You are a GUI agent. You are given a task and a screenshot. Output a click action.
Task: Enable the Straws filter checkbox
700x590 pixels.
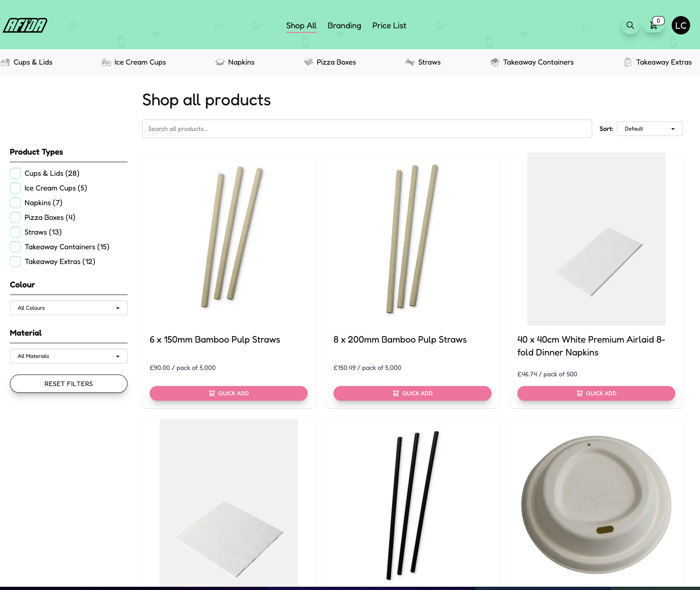(x=15, y=232)
